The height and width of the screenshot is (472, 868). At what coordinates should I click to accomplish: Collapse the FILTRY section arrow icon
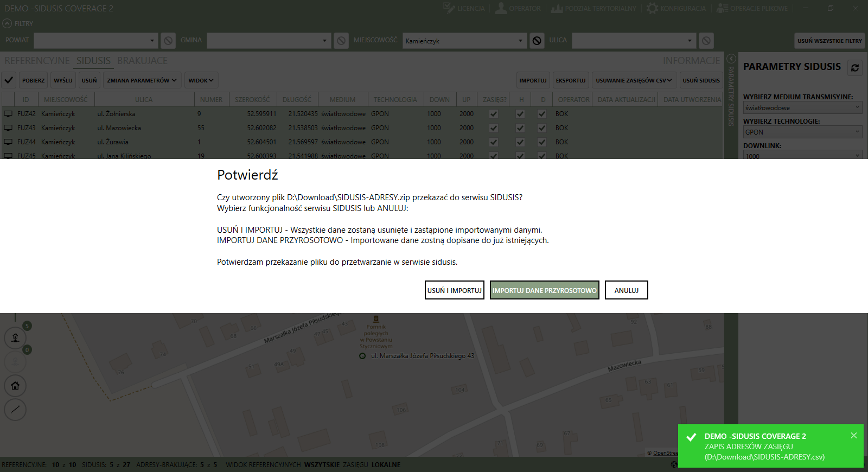pos(7,24)
